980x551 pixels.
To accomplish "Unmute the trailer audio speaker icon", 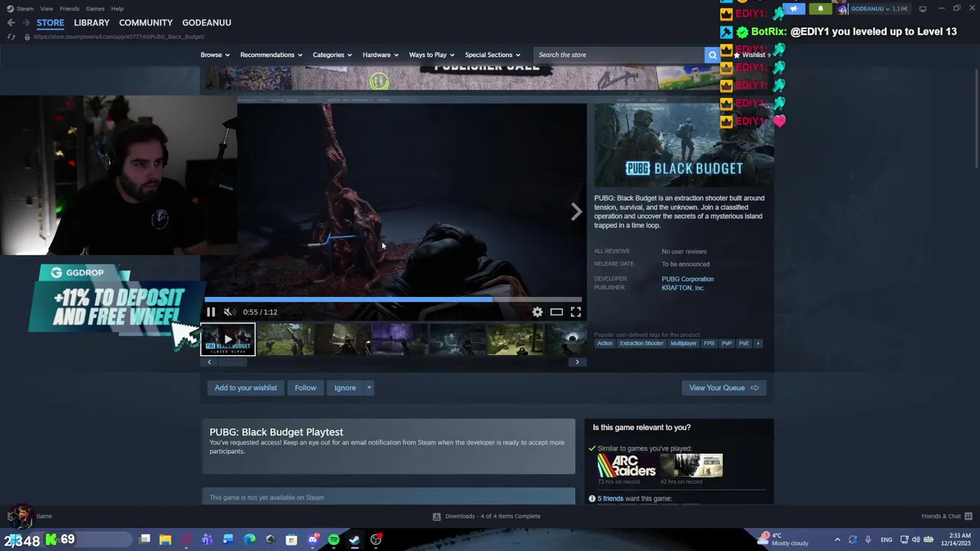I will click(x=228, y=311).
